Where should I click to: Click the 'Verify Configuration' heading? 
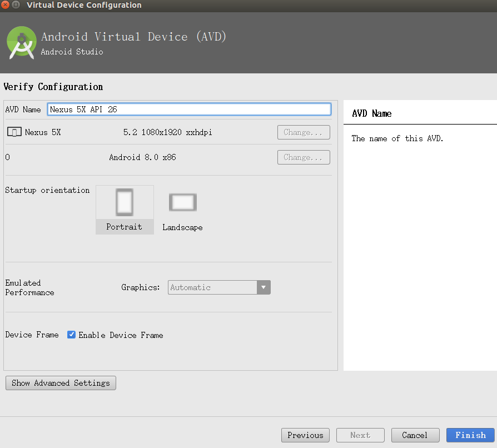point(53,87)
